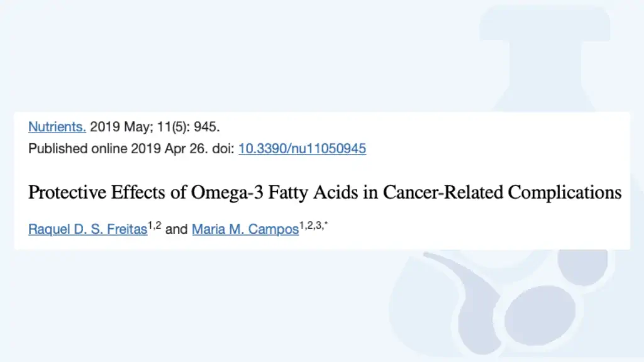644x362 pixels.
Task: Click the round pill shape below the card's right edge
Action: [x=582, y=267]
